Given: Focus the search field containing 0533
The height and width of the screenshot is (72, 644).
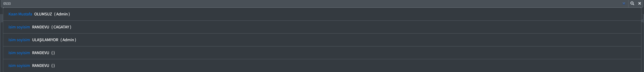Looking at the screenshot, I should (x=313, y=4).
